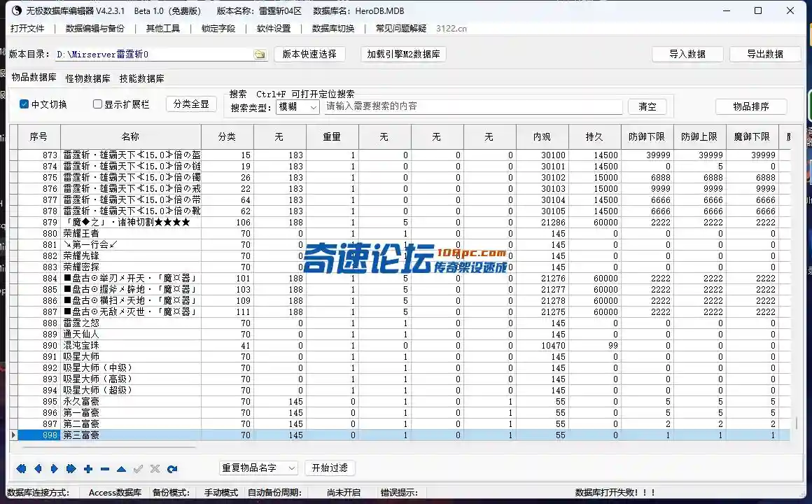Click the 导出数据 button
812x504 pixels.
pyautogui.click(x=765, y=54)
